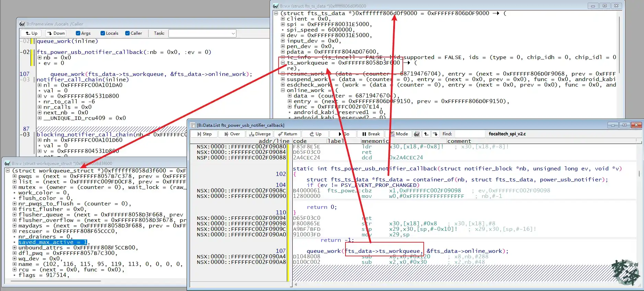Viewport: 644px width, 291px height.
Task: Expand the func field under online_work
Action: pos(290,107)
